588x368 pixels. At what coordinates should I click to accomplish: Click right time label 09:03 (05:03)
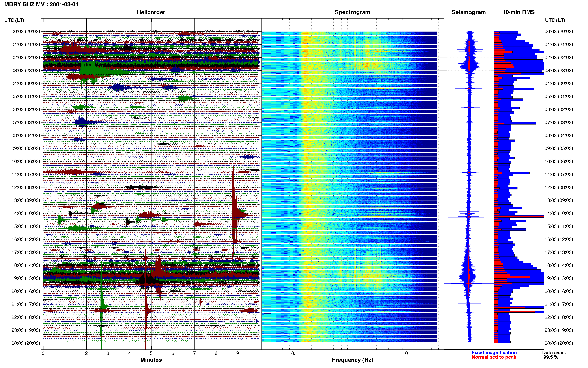point(559,148)
